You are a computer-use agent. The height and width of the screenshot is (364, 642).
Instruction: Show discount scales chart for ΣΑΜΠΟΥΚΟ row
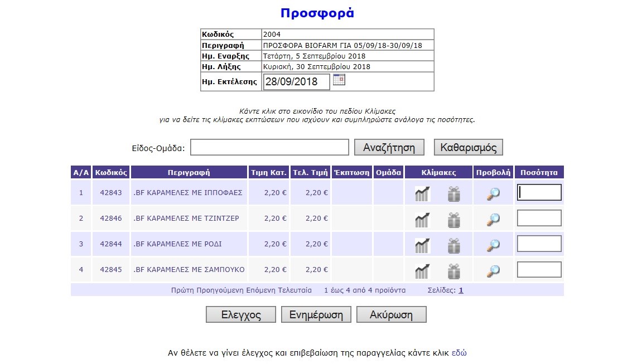[422, 271]
